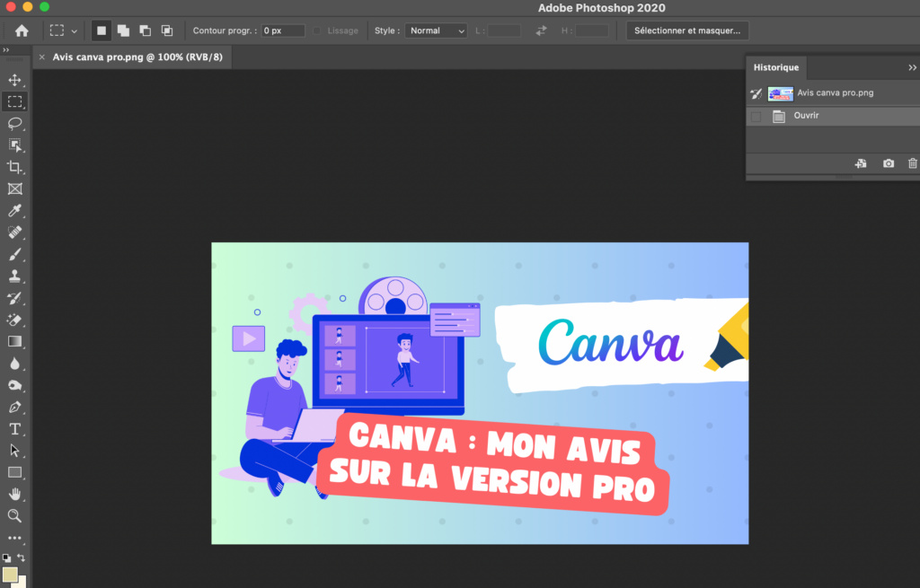This screenshot has width=920, height=588.
Task: Select the Object Selection tool
Action: click(14, 145)
